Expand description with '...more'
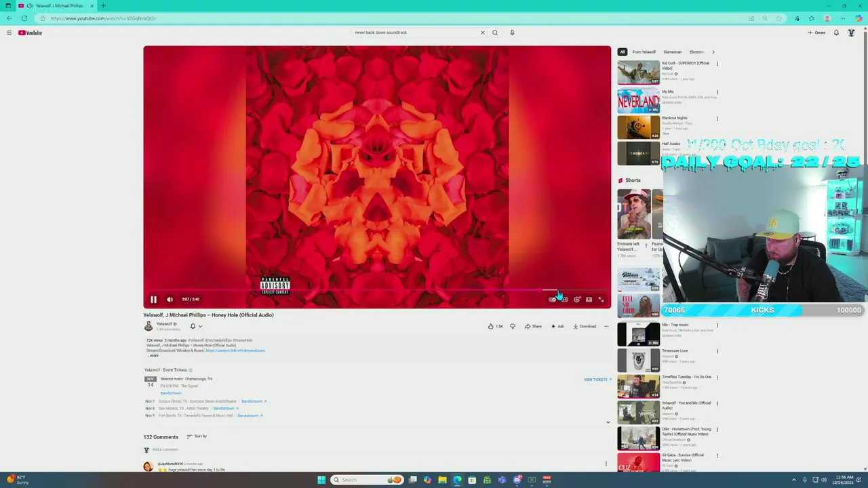868x488 pixels. click(153, 355)
